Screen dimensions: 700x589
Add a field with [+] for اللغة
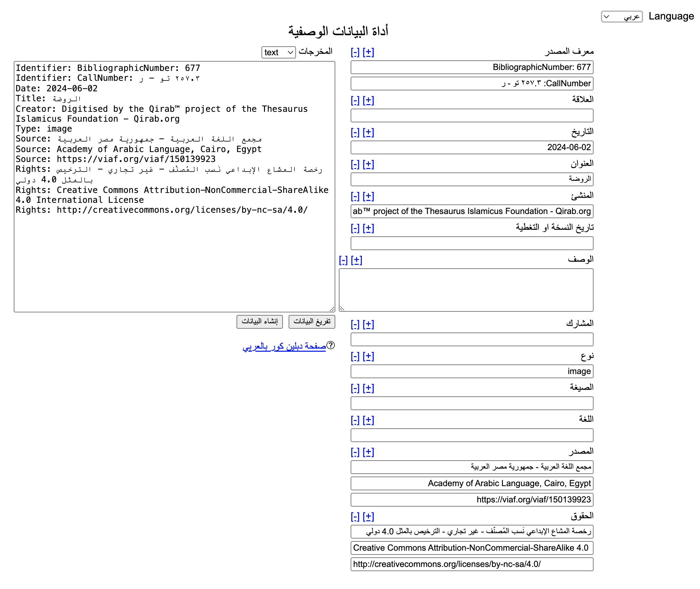[x=368, y=420]
